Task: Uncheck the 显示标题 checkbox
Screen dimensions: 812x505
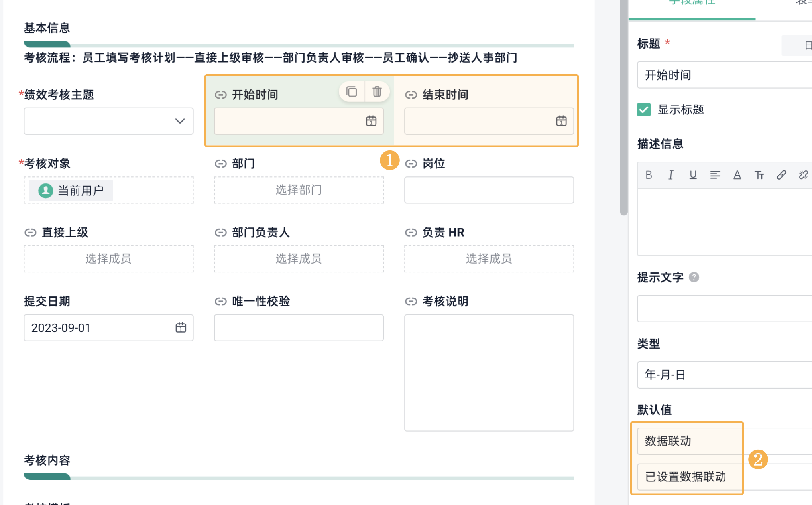Action: pyautogui.click(x=644, y=110)
